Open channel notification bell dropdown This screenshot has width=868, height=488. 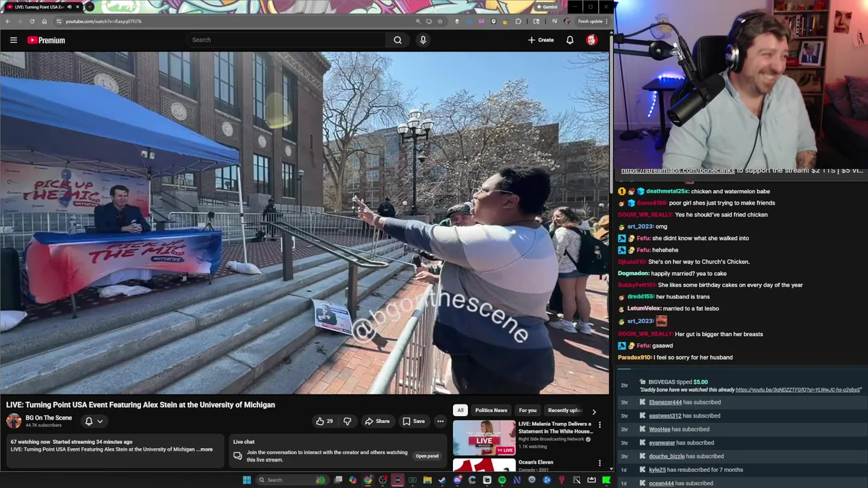pos(94,421)
